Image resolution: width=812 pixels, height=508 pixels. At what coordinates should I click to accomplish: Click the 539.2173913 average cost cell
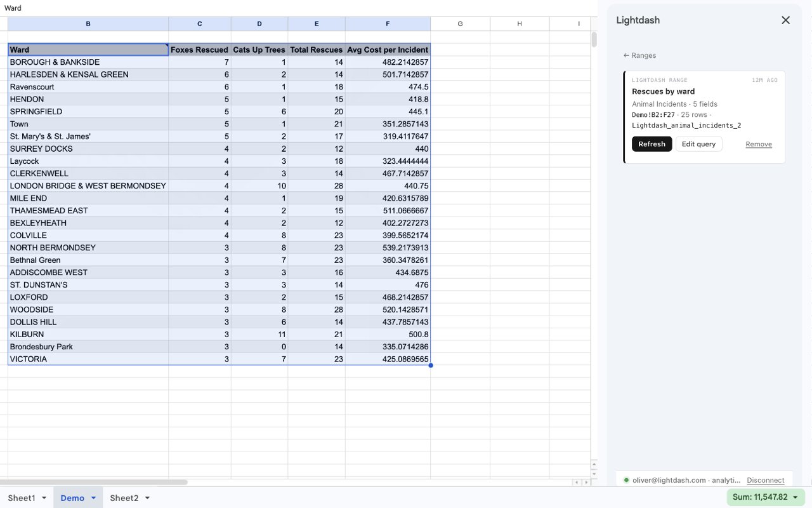click(x=388, y=248)
